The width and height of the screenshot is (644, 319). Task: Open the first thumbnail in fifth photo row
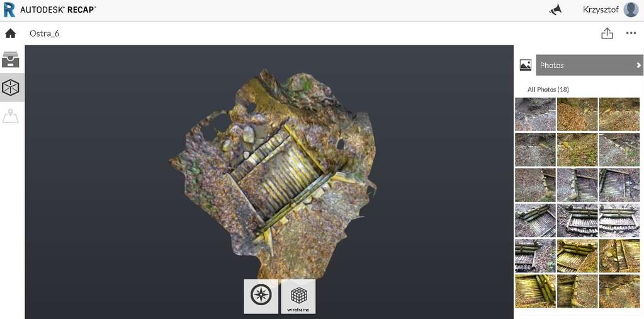[535, 256]
